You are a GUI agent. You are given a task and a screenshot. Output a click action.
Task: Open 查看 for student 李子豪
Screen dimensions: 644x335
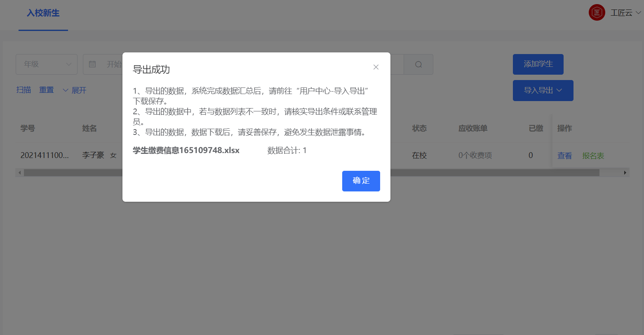point(564,156)
